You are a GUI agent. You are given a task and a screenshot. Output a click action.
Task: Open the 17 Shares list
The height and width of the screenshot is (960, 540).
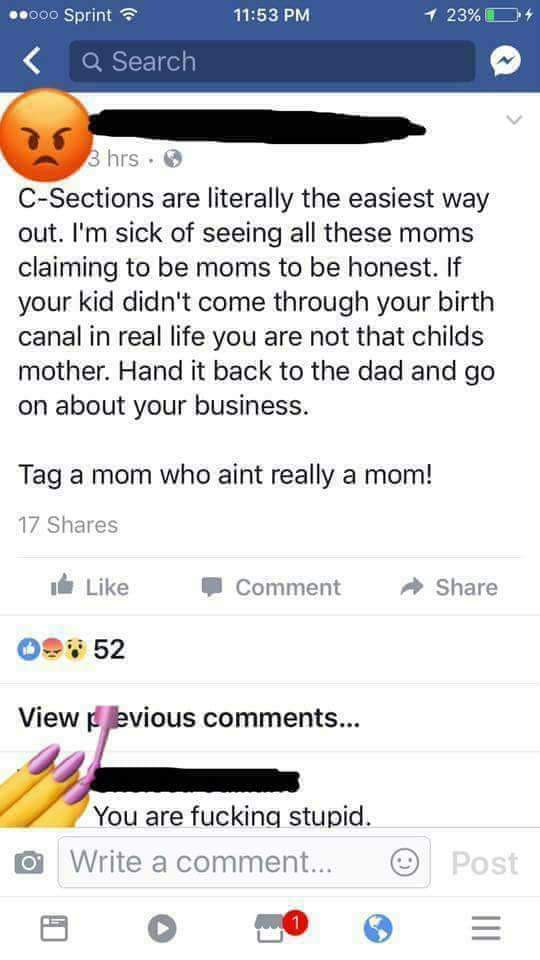pos(68,525)
